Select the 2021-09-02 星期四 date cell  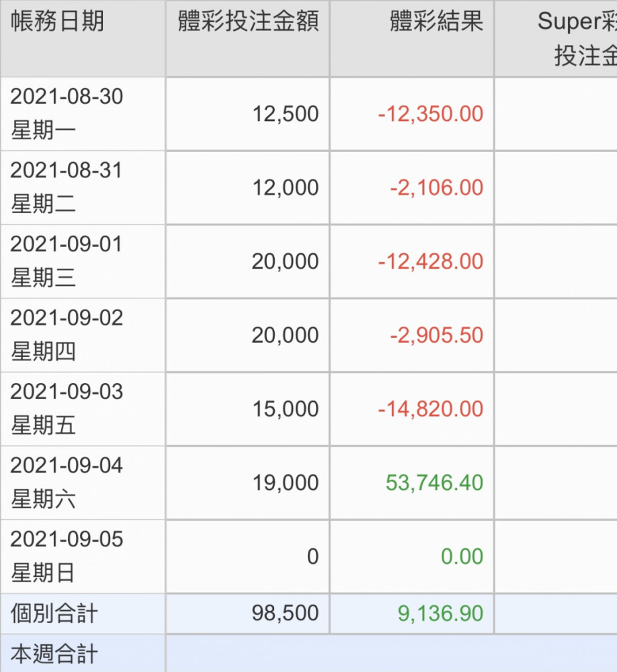[x=67, y=335]
